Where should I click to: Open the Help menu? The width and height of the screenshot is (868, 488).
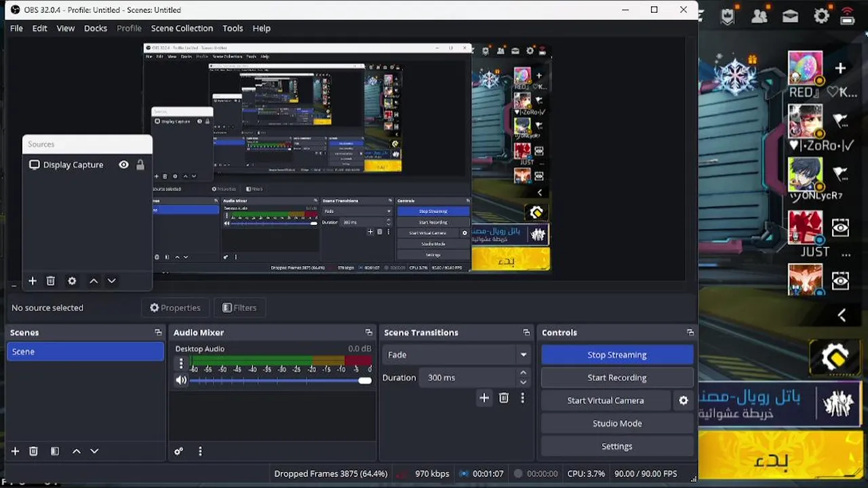tap(262, 28)
